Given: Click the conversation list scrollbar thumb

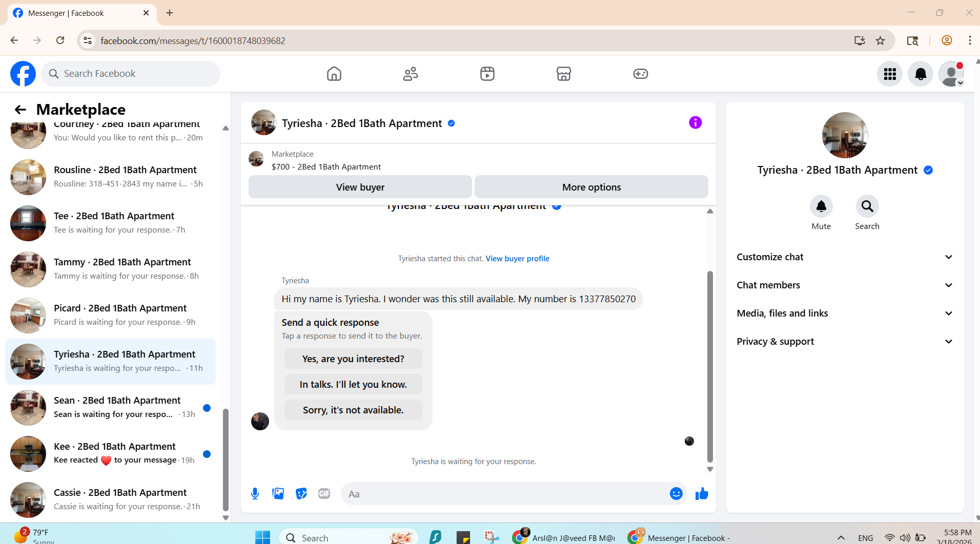Looking at the screenshot, I should tap(226, 459).
